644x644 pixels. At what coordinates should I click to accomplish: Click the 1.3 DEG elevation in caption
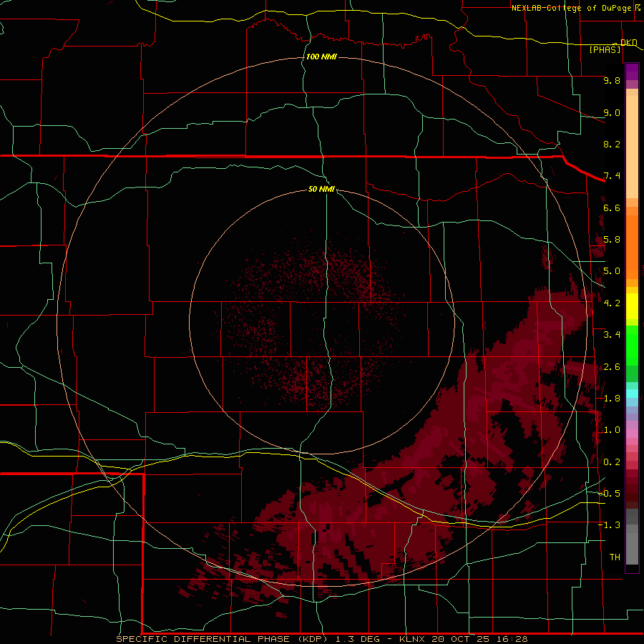click(357, 639)
